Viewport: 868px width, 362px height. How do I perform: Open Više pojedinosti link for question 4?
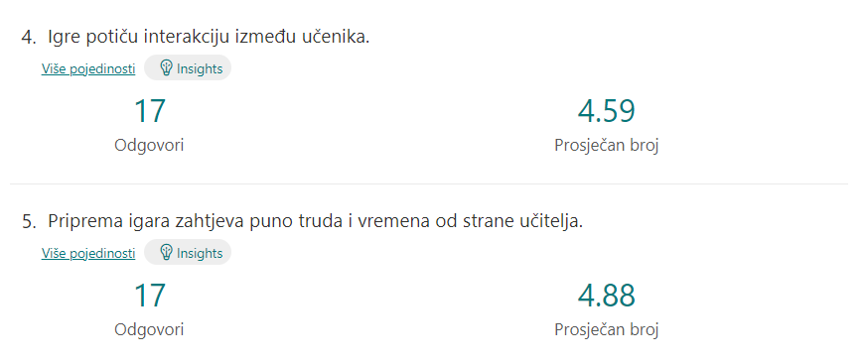click(88, 69)
